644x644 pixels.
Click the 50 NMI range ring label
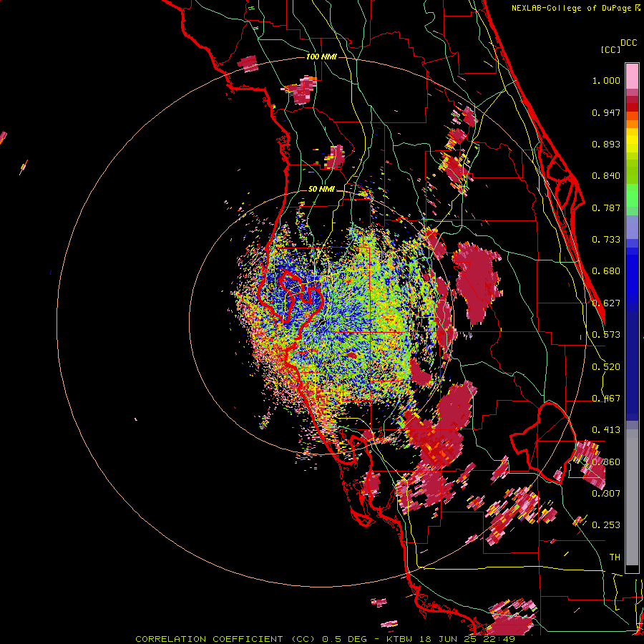321,190
